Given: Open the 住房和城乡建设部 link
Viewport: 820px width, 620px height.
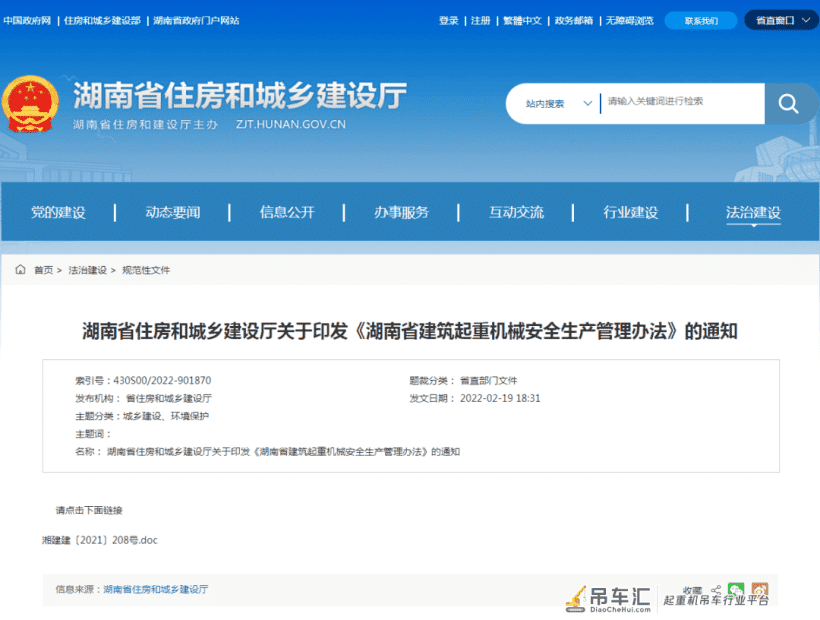Looking at the screenshot, I should (x=102, y=20).
